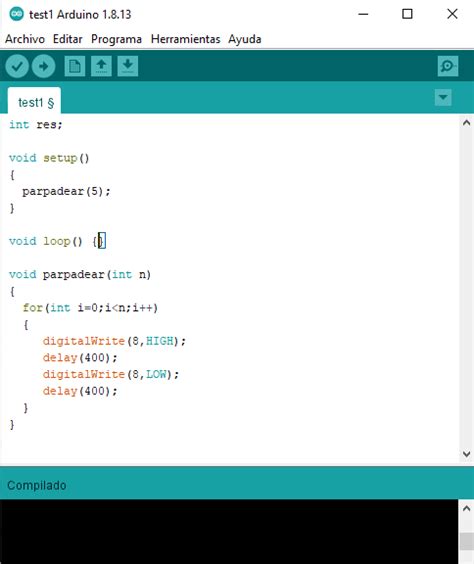Close the Arduino window
The width and height of the screenshot is (474, 564).
point(452,14)
